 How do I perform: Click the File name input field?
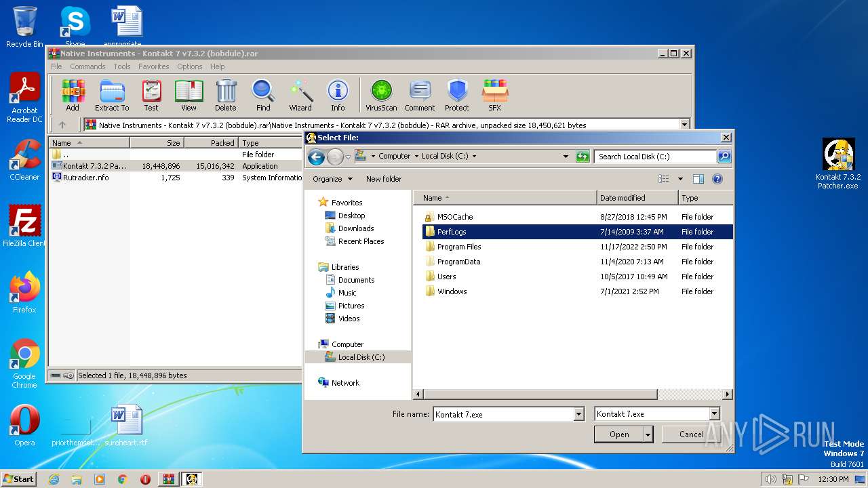(x=504, y=414)
